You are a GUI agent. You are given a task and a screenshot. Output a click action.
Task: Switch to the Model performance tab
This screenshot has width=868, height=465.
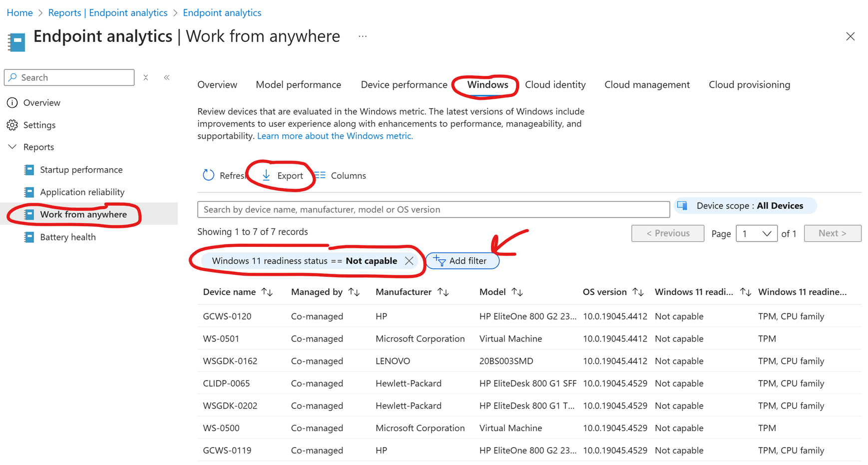(299, 85)
